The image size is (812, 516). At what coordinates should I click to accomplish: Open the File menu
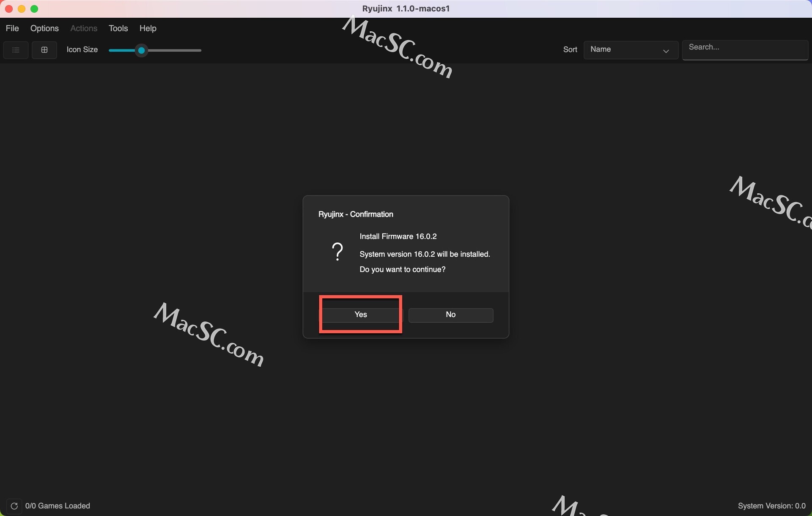point(12,28)
